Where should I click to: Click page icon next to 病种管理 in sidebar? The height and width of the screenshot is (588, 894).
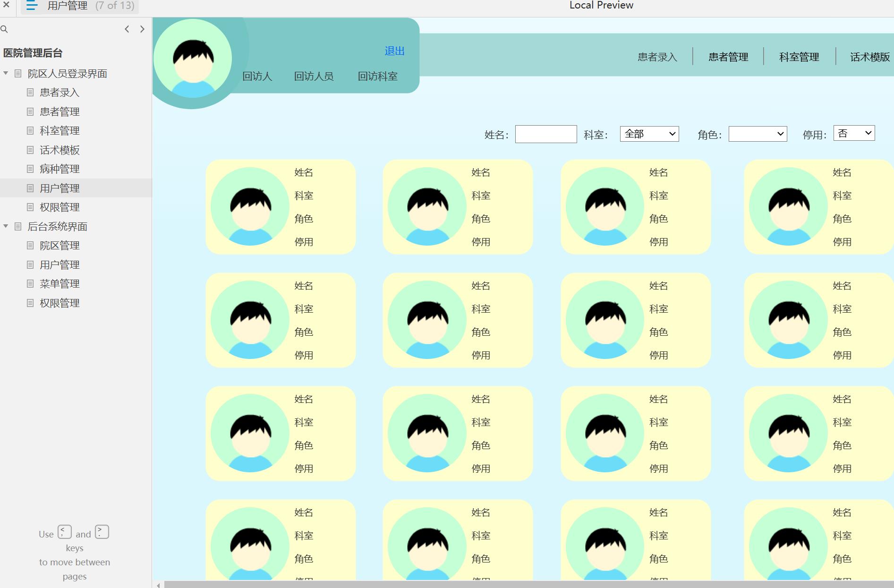(x=30, y=169)
